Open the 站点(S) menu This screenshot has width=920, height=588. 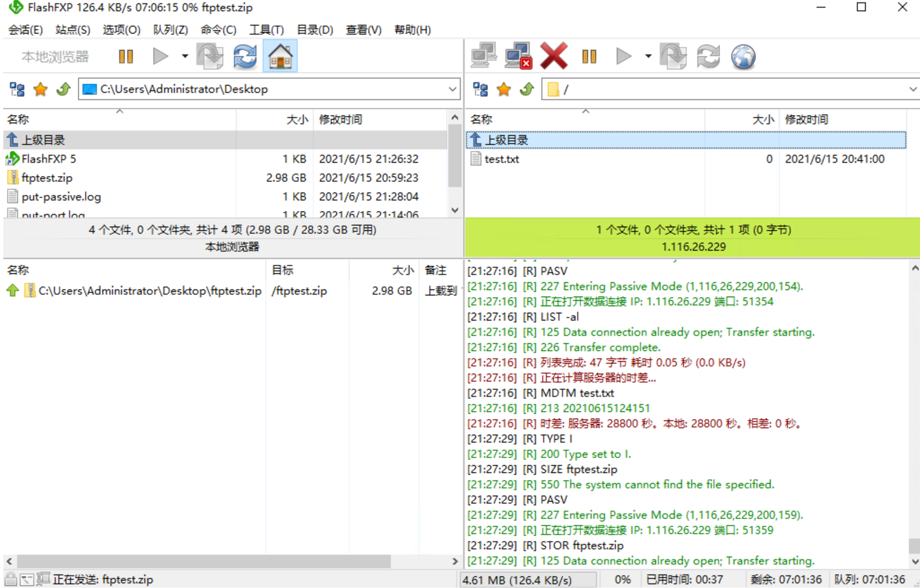72,30
